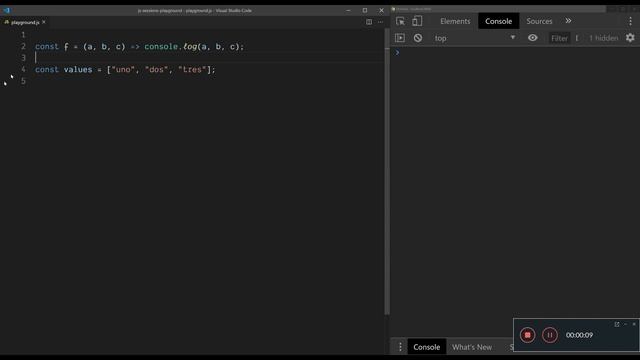Select the inspect element picker icon
This screenshot has height=360, width=640.
[x=400, y=21]
